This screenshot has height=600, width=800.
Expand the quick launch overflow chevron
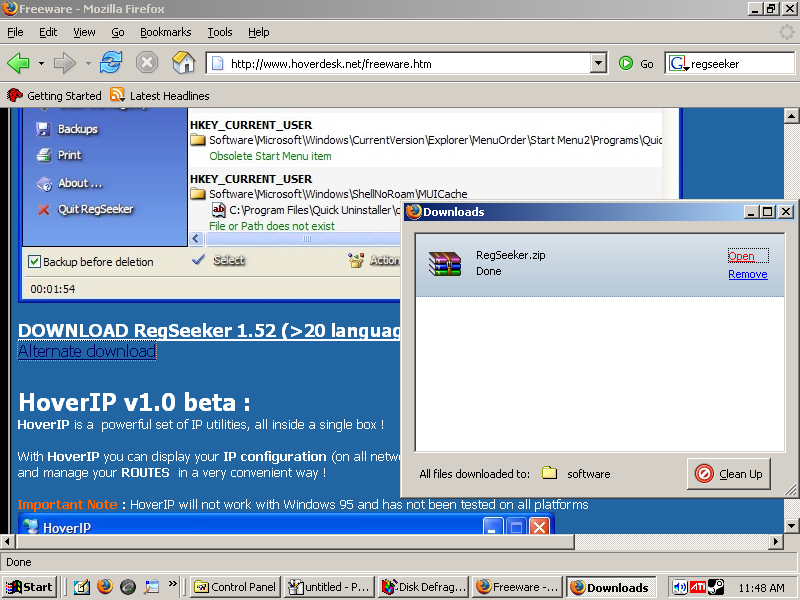click(x=172, y=584)
